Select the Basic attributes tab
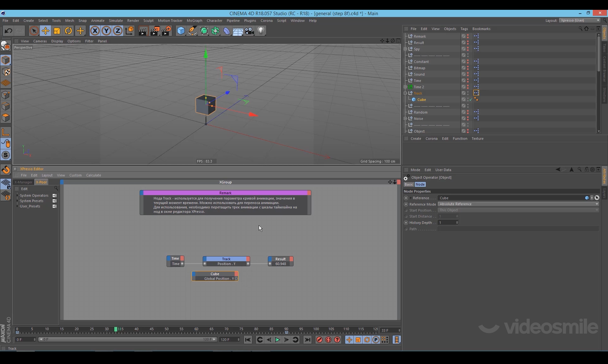 click(408, 184)
